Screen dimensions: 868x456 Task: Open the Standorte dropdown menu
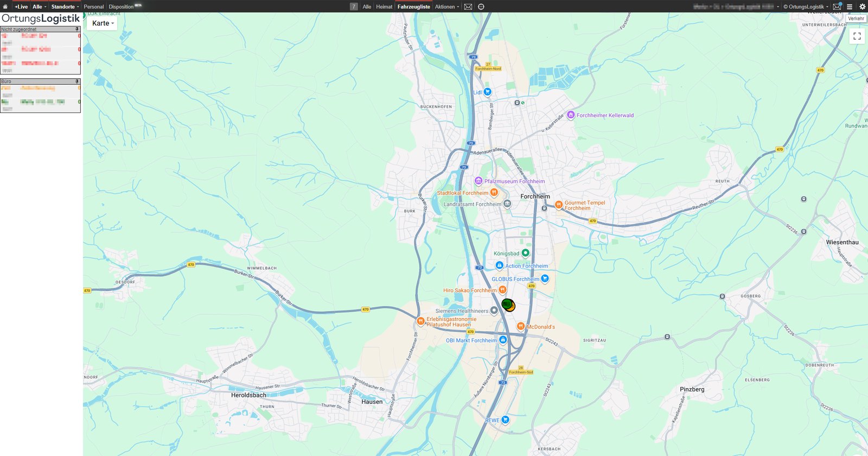(65, 7)
